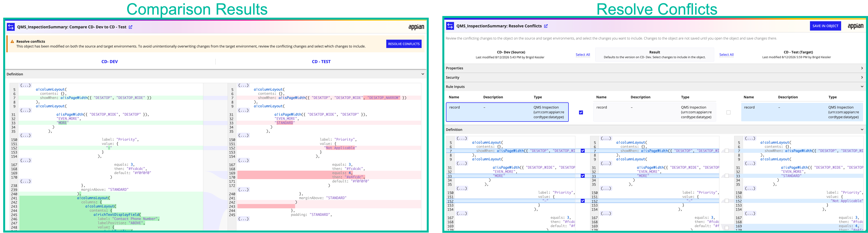Viewport: 868px width, 233px height.
Task: Select target record rule input row
Action: click(x=802, y=112)
